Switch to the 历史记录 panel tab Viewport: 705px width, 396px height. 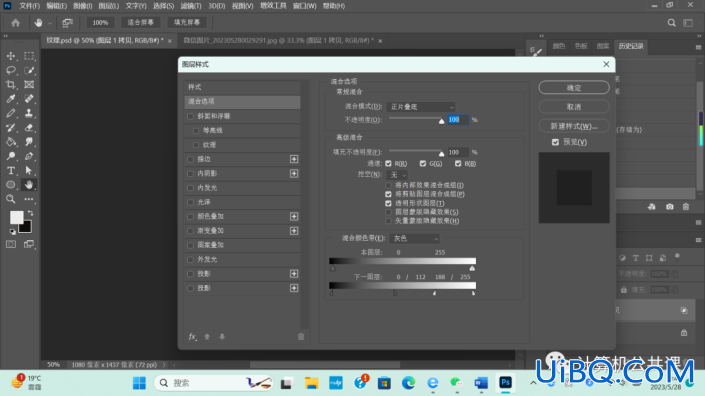pyautogui.click(x=631, y=46)
